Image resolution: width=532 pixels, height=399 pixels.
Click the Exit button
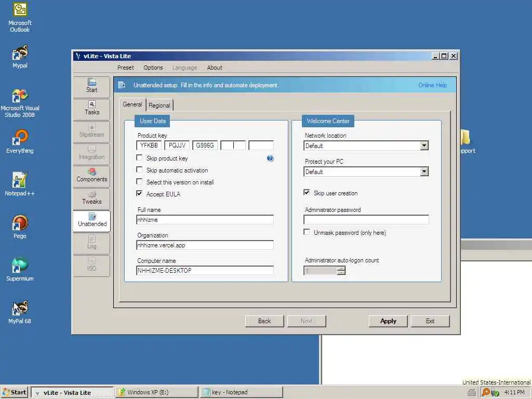click(430, 321)
